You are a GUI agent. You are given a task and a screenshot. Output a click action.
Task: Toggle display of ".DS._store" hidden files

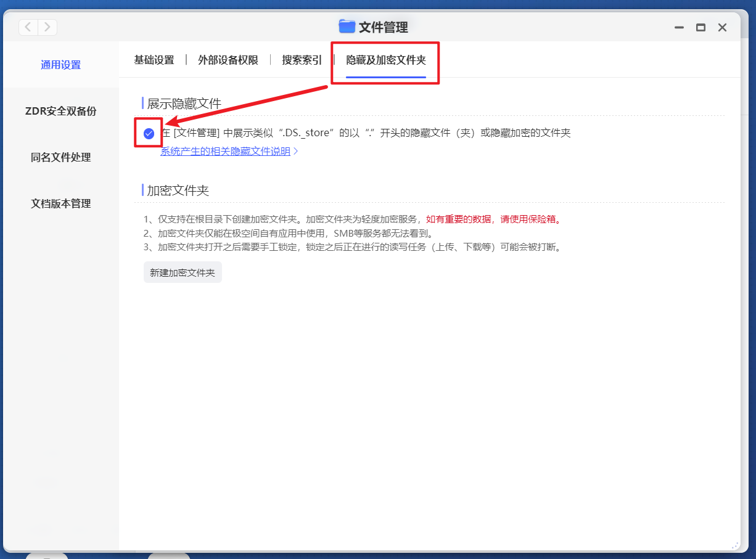(x=148, y=133)
